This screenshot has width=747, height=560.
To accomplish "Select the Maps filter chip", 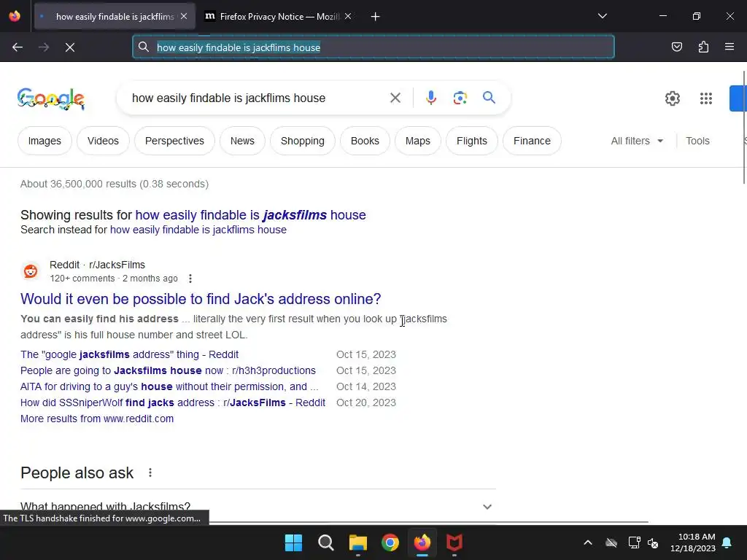I will [x=418, y=141].
